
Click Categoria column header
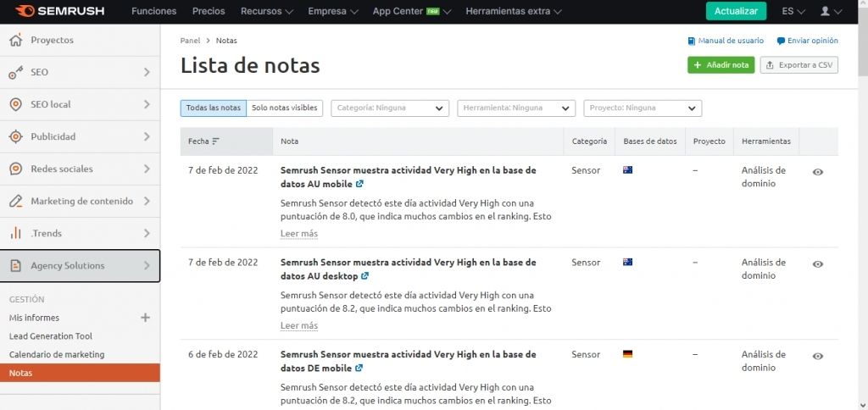click(590, 141)
